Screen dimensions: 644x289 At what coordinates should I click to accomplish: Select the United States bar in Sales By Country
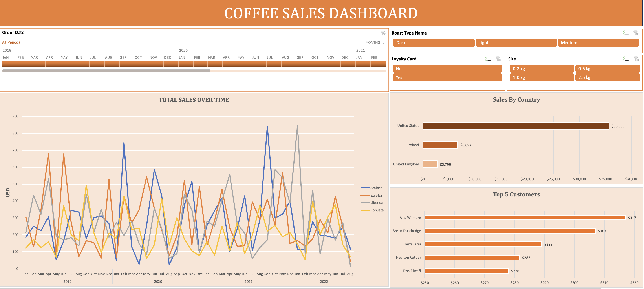click(515, 126)
